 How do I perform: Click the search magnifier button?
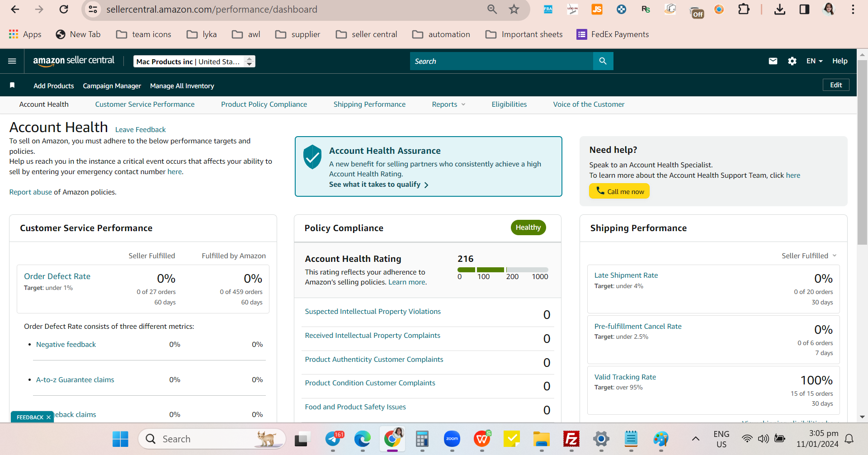pyautogui.click(x=603, y=61)
